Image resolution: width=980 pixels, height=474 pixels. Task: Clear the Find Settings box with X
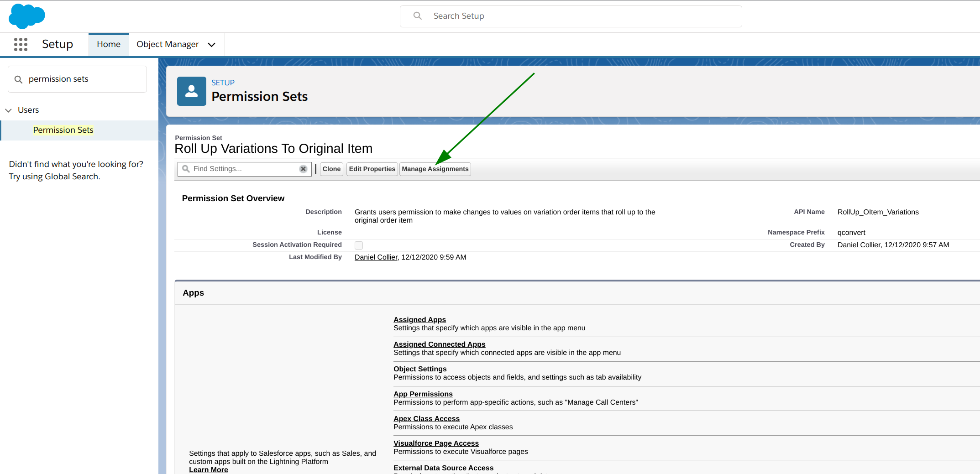(x=303, y=169)
